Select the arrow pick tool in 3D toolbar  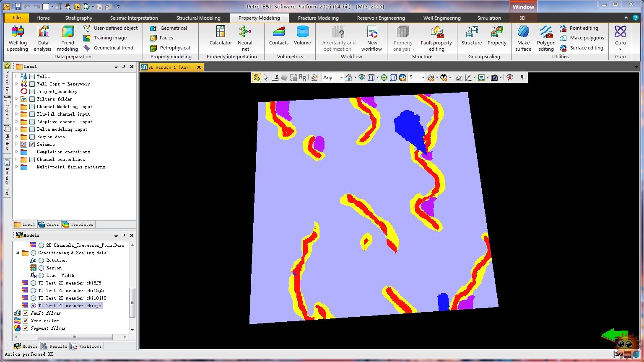[x=265, y=78]
